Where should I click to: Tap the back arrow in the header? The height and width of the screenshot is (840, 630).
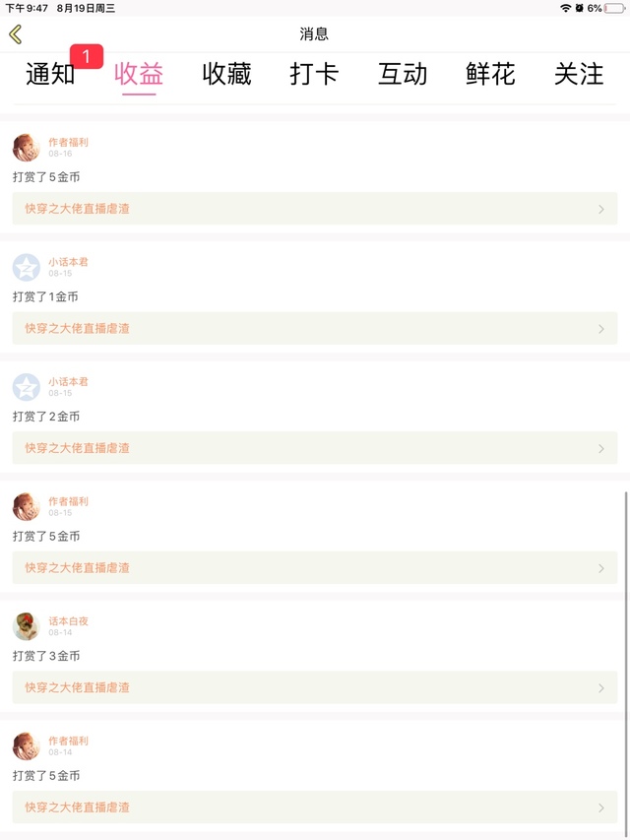click(16, 34)
